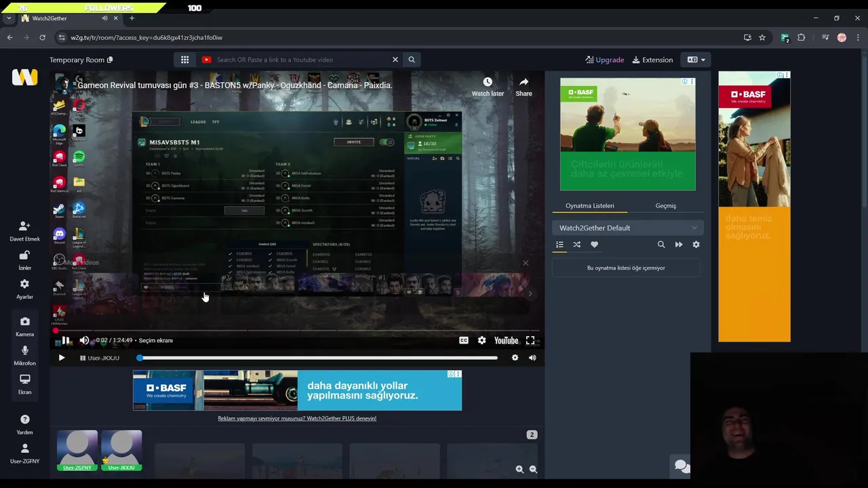Start Ekran screen sharing
The width and height of the screenshot is (868, 488).
coord(24,384)
